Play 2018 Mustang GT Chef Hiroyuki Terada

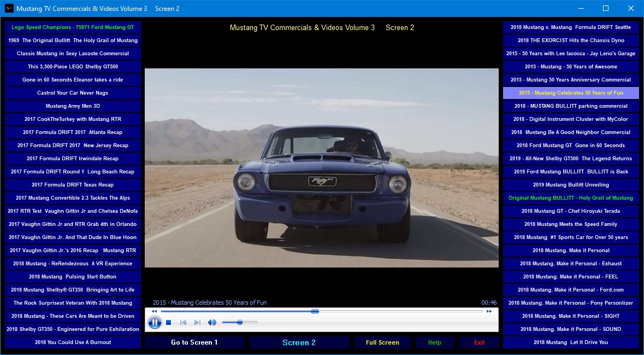(571, 211)
